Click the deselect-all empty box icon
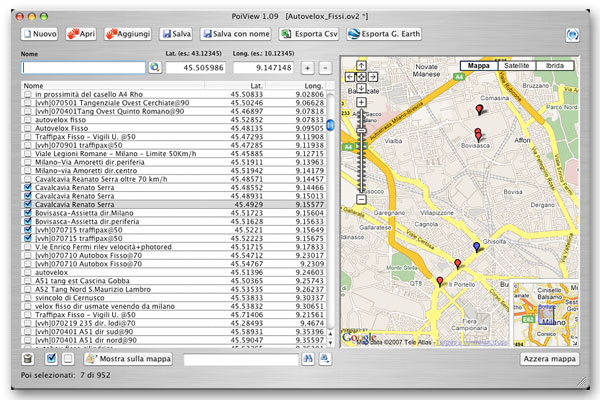600x400 pixels. pos(68,359)
